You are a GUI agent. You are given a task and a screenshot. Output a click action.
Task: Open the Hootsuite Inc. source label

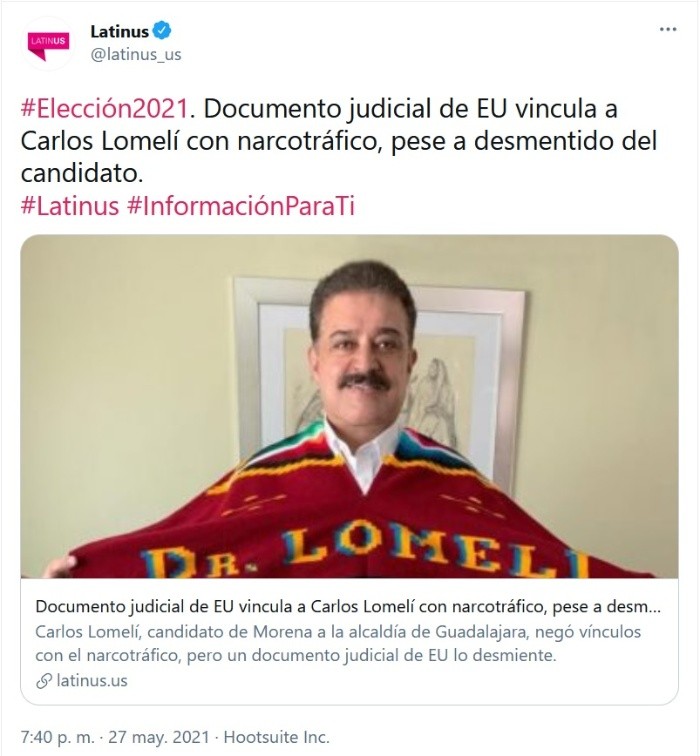coord(277,737)
